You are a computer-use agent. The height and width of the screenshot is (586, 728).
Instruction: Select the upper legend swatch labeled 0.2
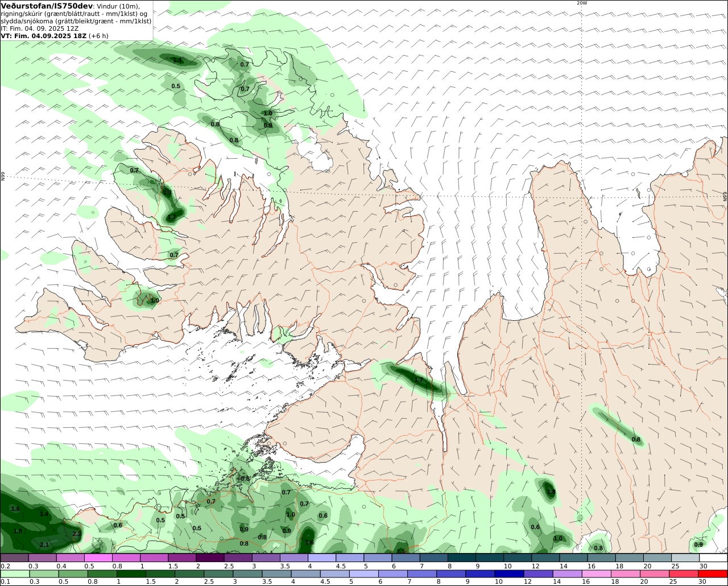(x=14, y=558)
